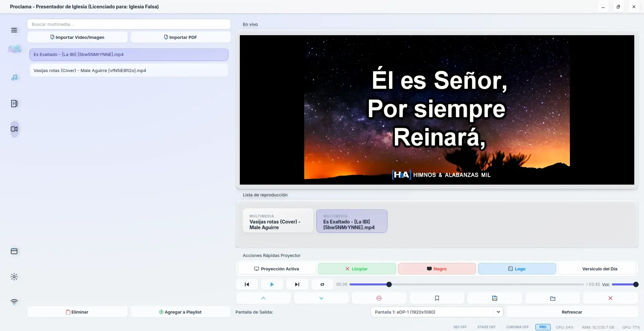Toggle STAGE OFF status indicator

pos(486,327)
